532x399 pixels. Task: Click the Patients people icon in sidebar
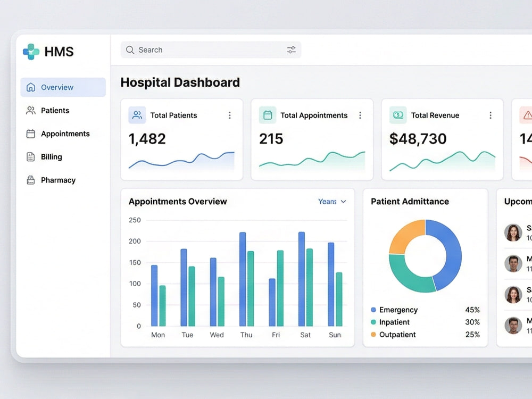[31, 110]
